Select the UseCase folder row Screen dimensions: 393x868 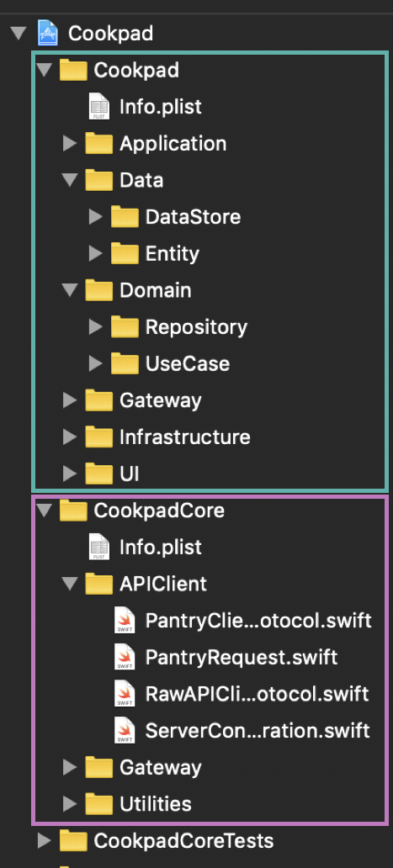click(210, 363)
